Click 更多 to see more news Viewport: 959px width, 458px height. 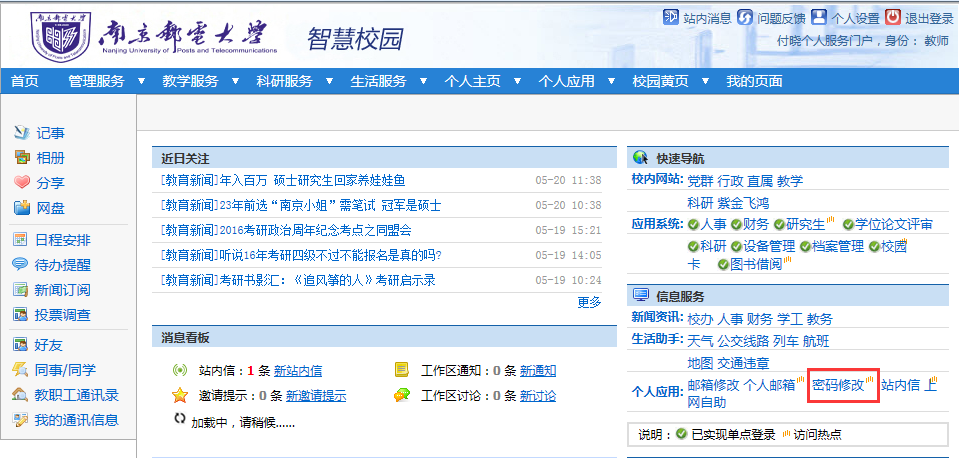(x=589, y=302)
